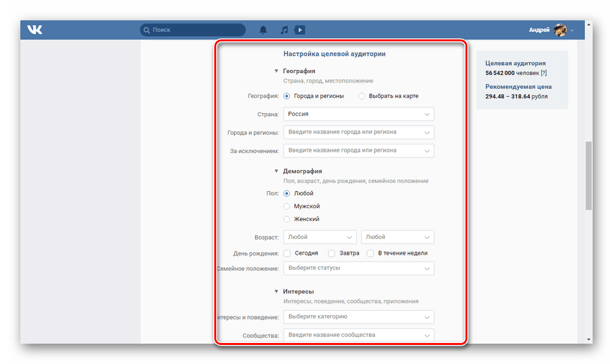Open the notifications bell icon

263,30
